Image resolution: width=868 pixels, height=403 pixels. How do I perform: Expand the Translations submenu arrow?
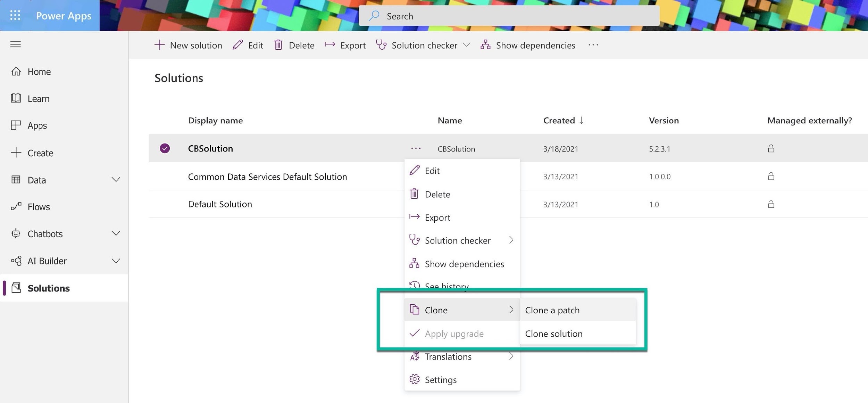click(x=510, y=356)
